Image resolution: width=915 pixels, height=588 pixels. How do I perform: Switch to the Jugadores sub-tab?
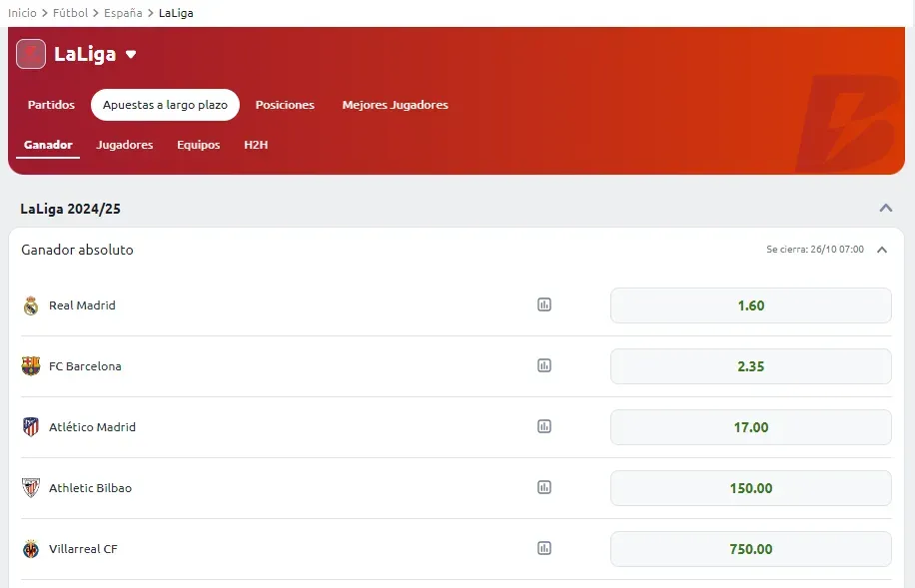pyautogui.click(x=124, y=145)
